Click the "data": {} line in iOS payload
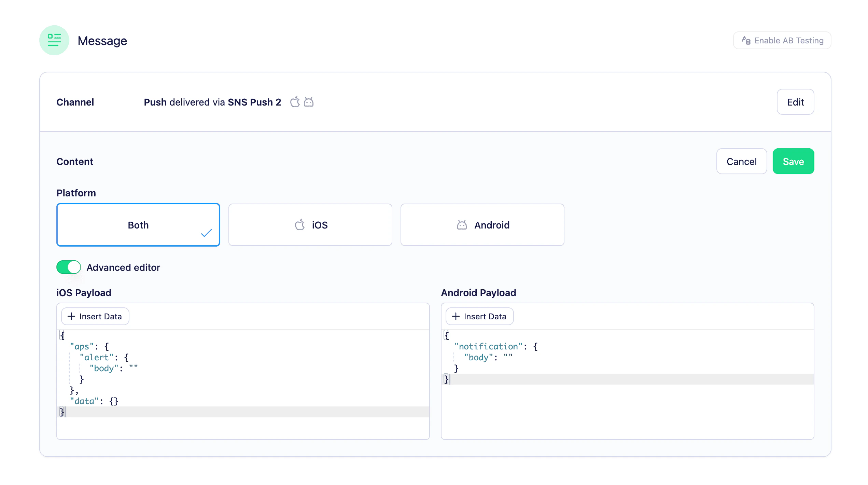This screenshot has height=485, width=868. tap(94, 401)
